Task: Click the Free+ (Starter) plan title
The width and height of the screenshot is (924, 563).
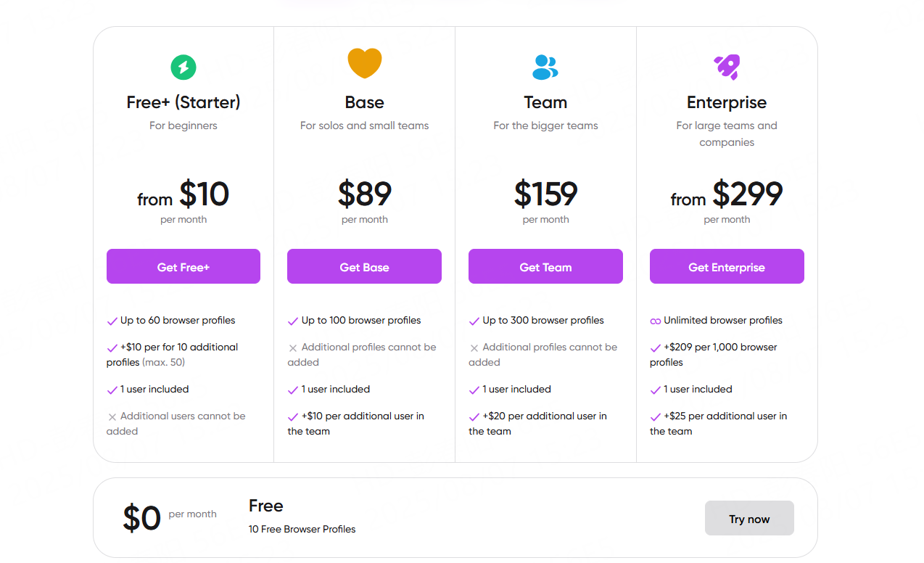Action: (183, 102)
